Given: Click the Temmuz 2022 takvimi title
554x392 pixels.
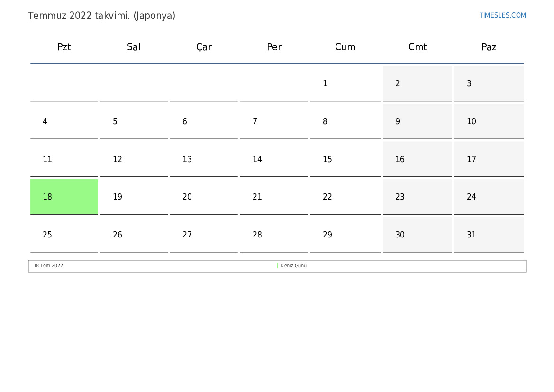Looking at the screenshot, I should (x=101, y=16).
